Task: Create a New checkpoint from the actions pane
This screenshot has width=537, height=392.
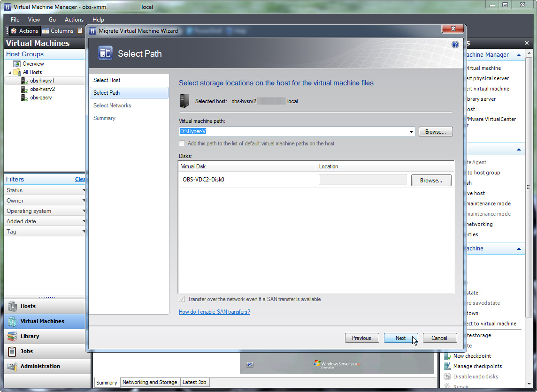Action: tap(471, 356)
